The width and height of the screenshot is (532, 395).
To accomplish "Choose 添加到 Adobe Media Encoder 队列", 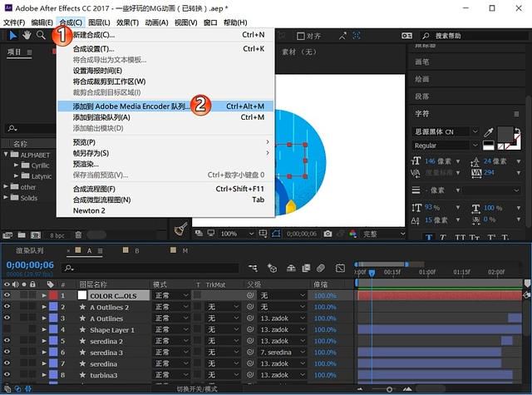I will tap(165, 106).
